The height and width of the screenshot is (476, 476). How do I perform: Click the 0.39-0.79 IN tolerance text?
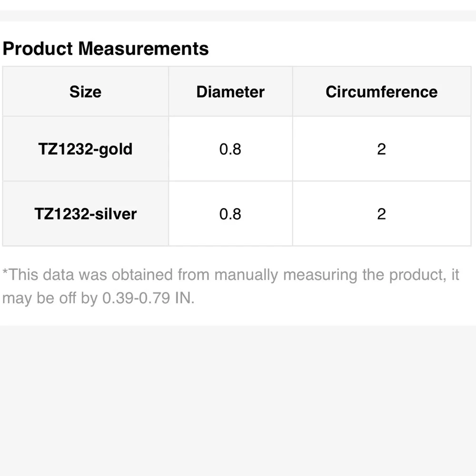point(148,298)
